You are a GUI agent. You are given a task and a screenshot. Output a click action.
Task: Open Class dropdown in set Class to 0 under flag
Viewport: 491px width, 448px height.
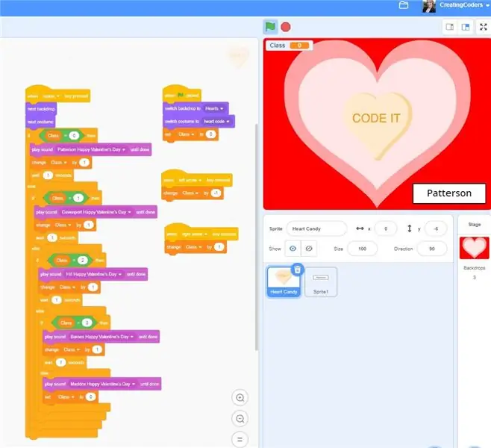tap(186, 134)
